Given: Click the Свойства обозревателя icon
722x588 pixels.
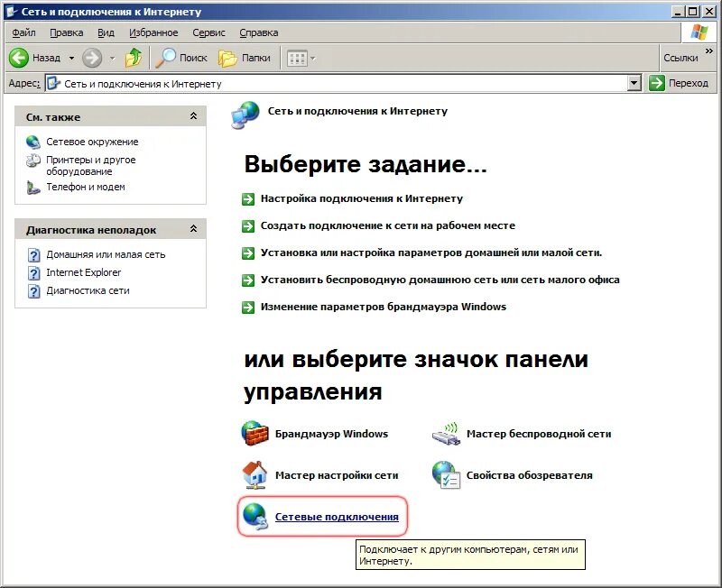Looking at the screenshot, I should click(446, 474).
